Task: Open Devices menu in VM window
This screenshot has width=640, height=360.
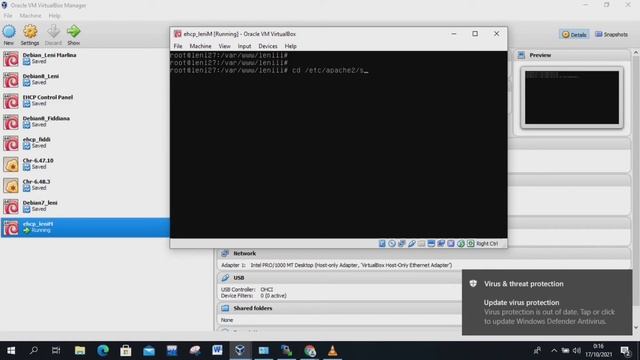Action: [x=268, y=46]
